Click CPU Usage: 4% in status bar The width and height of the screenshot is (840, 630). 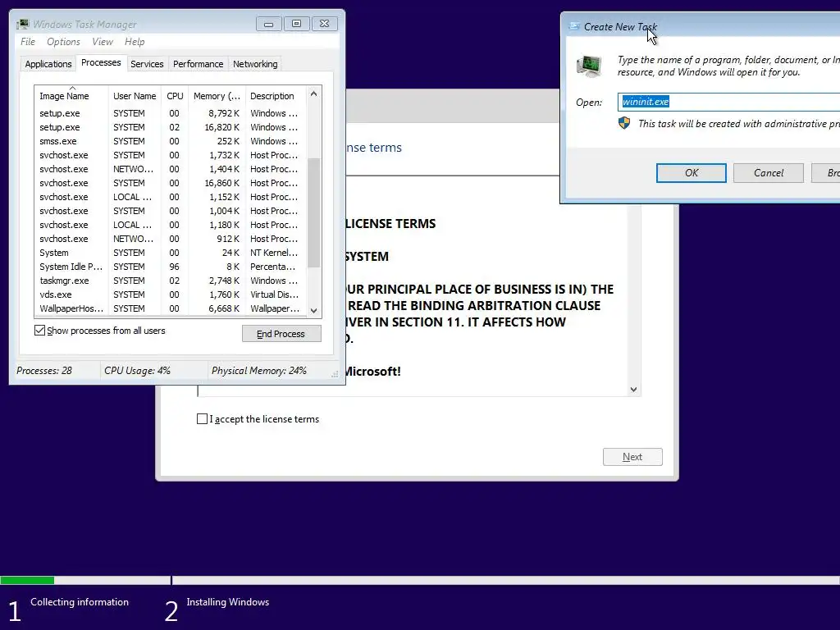click(137, 370)
